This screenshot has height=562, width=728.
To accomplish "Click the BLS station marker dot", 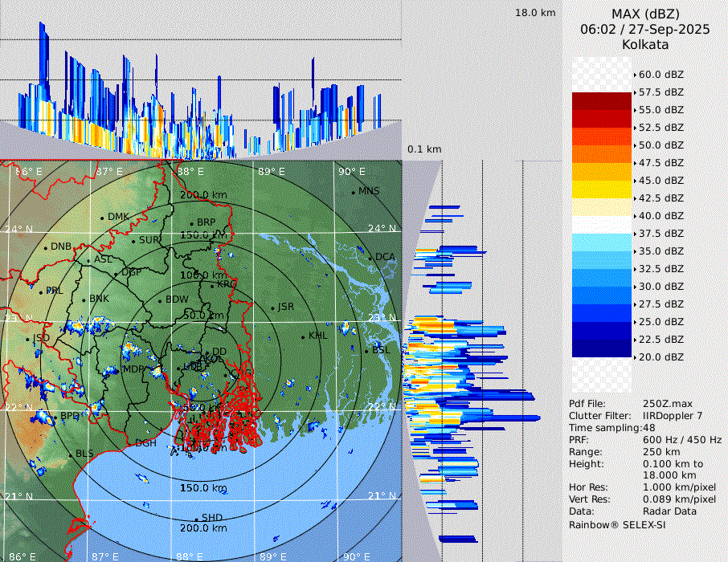I will pyautogui.click(x=70, y=454).
